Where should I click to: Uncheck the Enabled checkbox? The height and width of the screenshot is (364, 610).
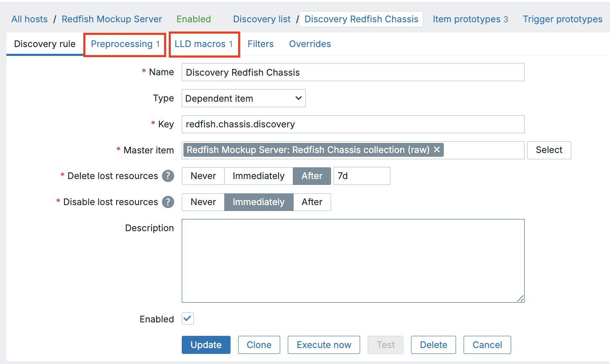coord(187,319)
